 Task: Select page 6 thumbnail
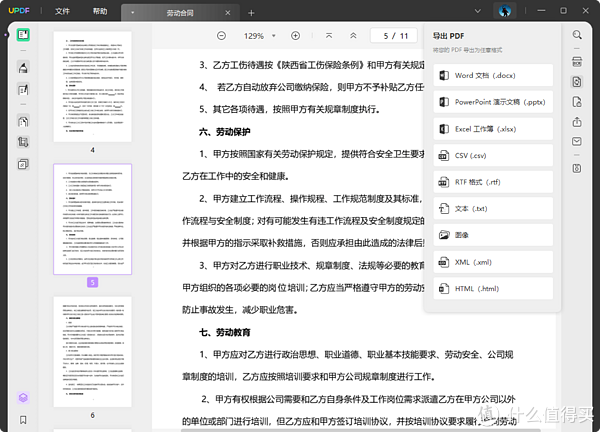click(92, 350)
